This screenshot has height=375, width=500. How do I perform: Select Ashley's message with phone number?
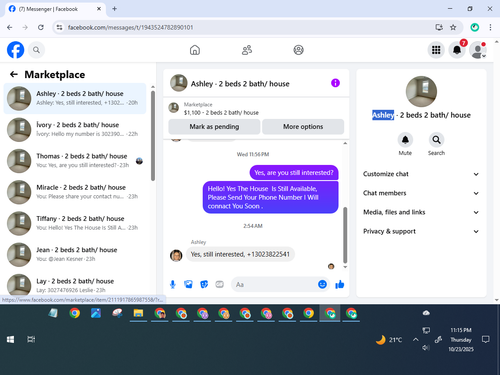240,254
